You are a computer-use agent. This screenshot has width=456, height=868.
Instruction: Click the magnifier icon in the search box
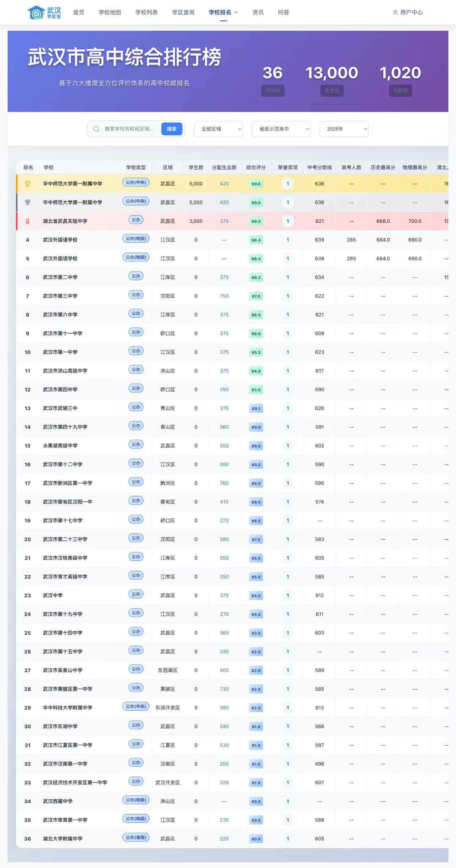pos(96,129)
